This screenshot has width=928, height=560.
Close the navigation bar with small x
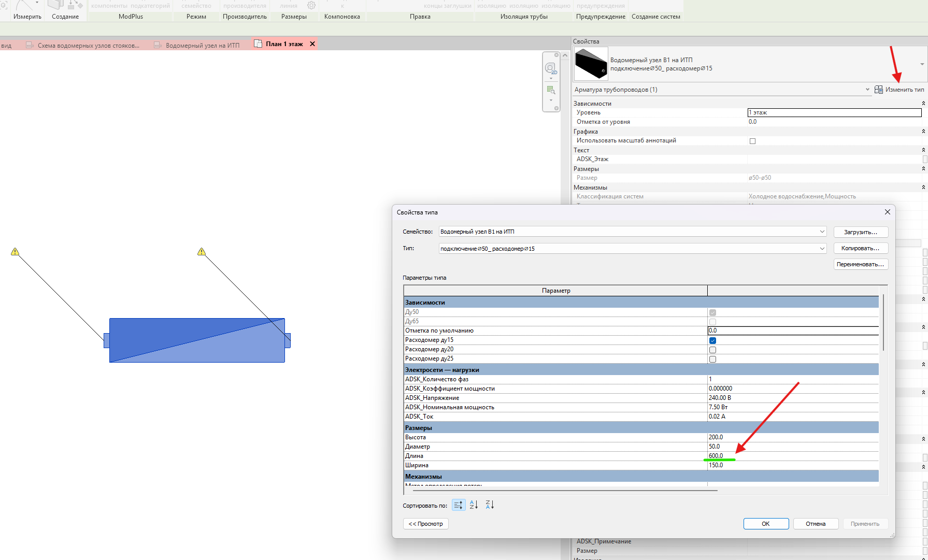click(x=556, y=55)
